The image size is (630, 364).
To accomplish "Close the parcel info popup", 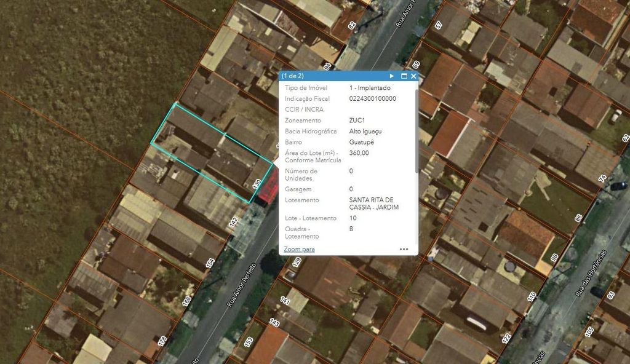I will tap(413, 76).
